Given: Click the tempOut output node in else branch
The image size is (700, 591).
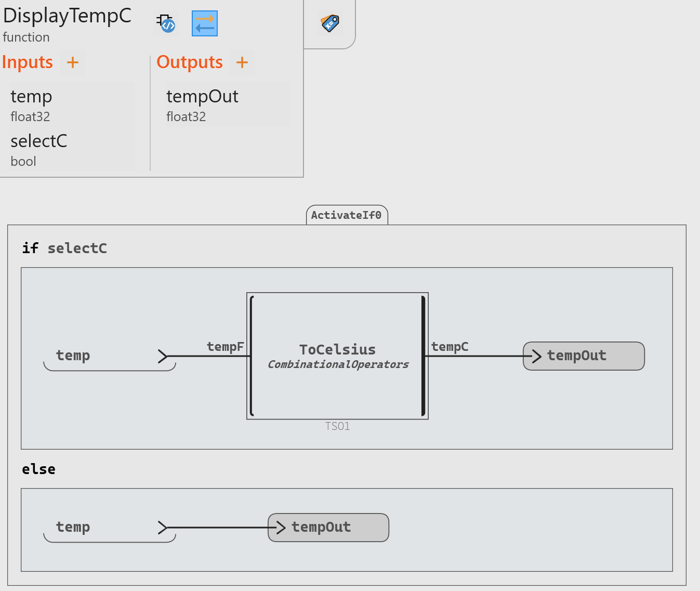Looking at the screenshot, I should coord(328,528).
